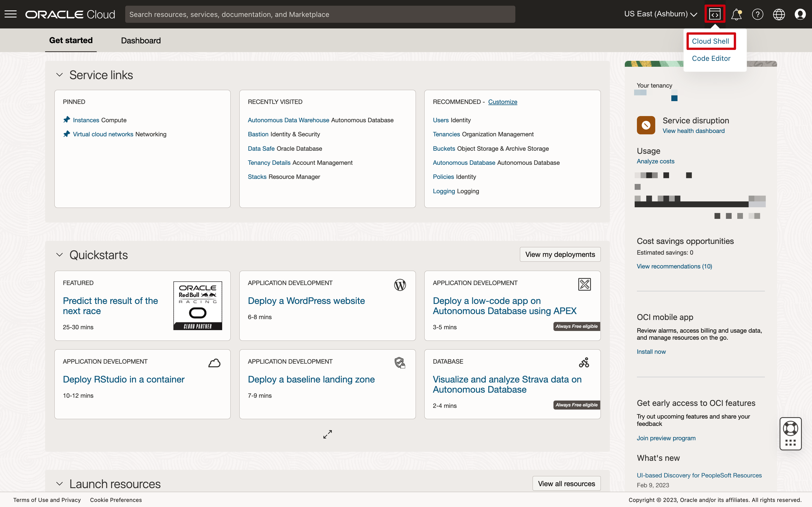The image size is (812, 507).
Task: Open the user profile avatar
Action: [x=800, y=14]
